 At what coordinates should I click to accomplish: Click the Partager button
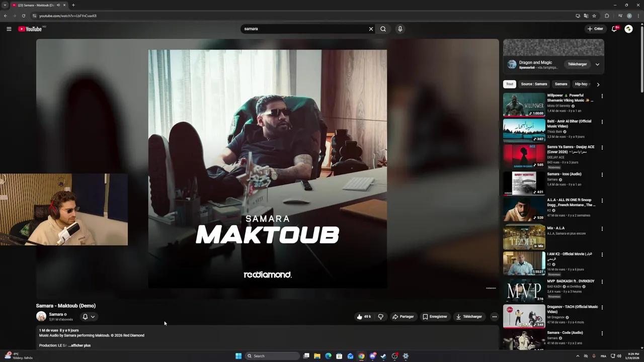(403, 317)
